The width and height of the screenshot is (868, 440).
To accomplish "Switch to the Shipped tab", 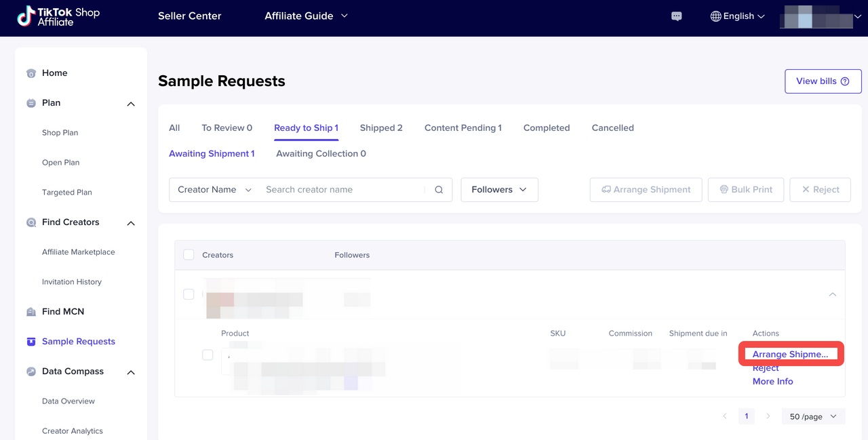I will point(381,127).
